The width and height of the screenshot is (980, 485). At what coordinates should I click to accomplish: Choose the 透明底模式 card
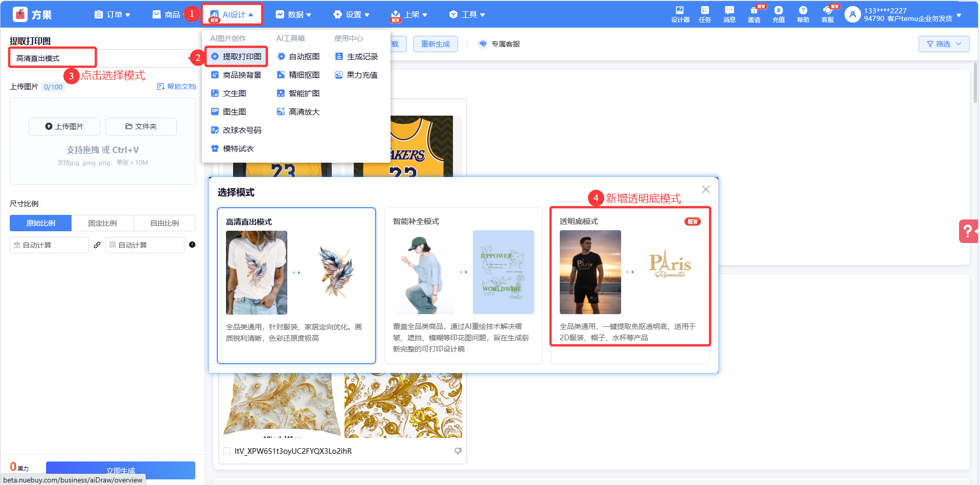[630, 285]
